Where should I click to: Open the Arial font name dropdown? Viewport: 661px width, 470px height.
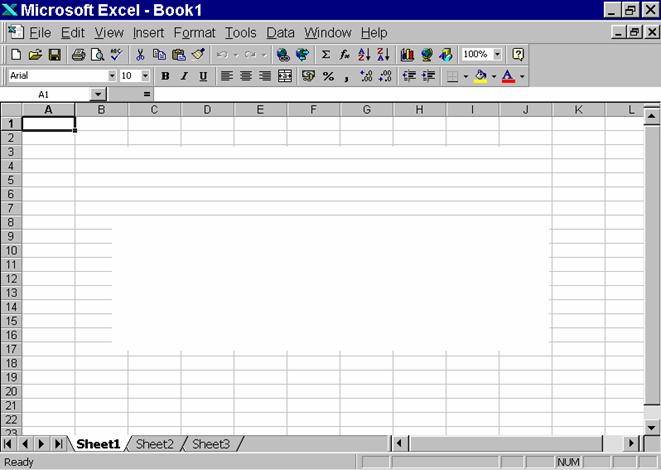[112, 76]
